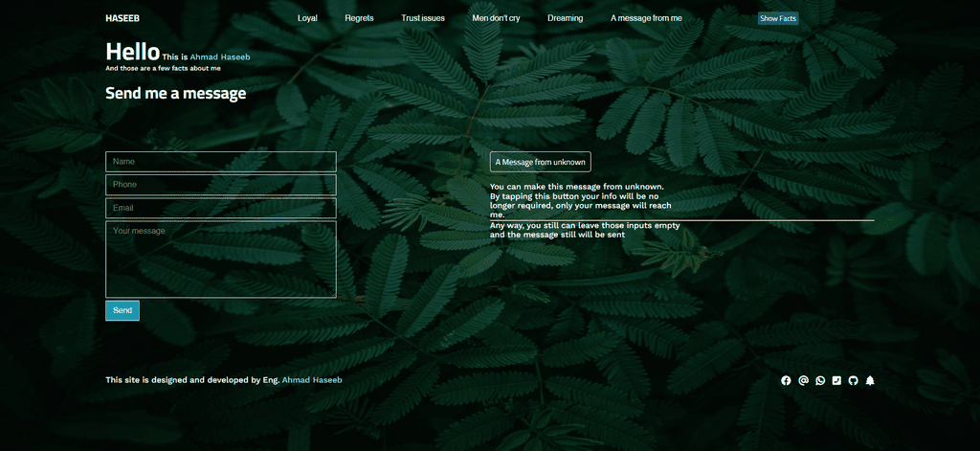Screen dimensions: 980x451
Task: Click the Send me a message heading
Action: click(176, 94)
